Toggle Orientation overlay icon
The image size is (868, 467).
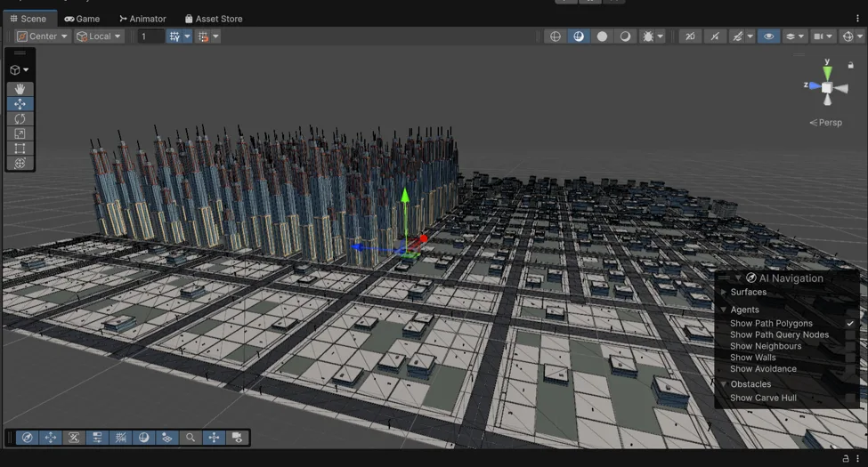(214, 438)
